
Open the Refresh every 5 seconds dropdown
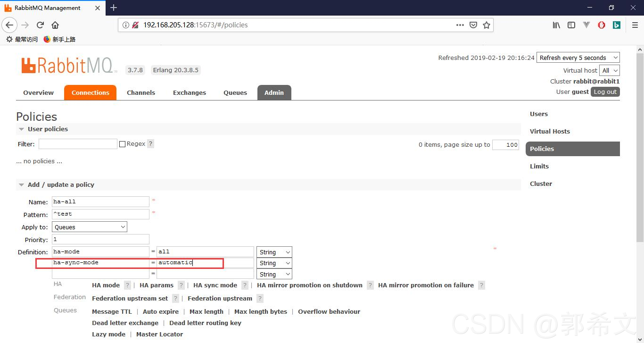point(578,58)
